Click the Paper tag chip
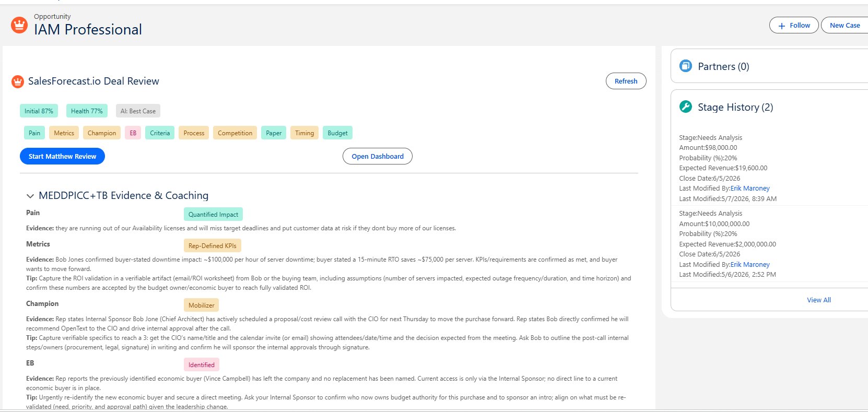868x412 pixels. point(274,133)
